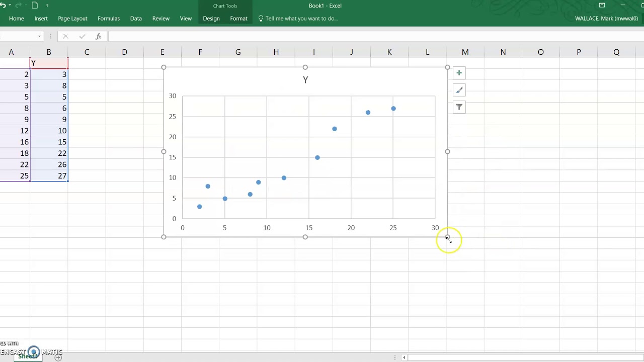644x362 pixels.
Task: Switch to the Insert ribbon tab
Action: [x=41, y=19]
